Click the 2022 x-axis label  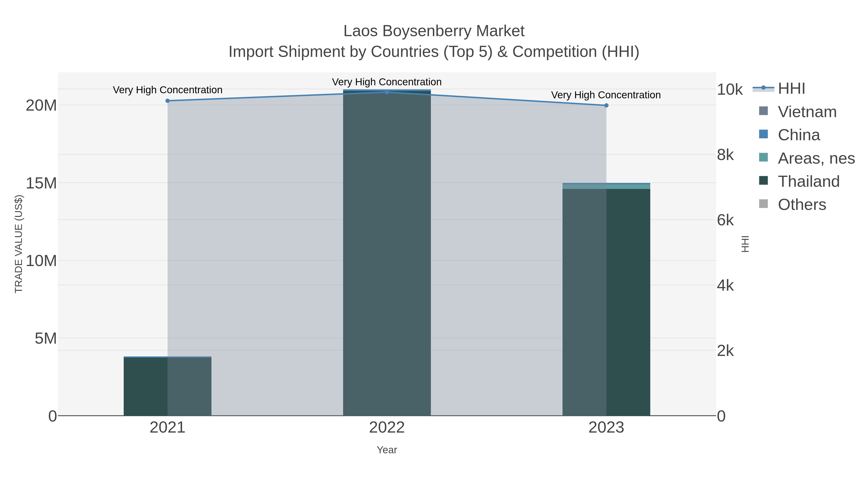387,428
